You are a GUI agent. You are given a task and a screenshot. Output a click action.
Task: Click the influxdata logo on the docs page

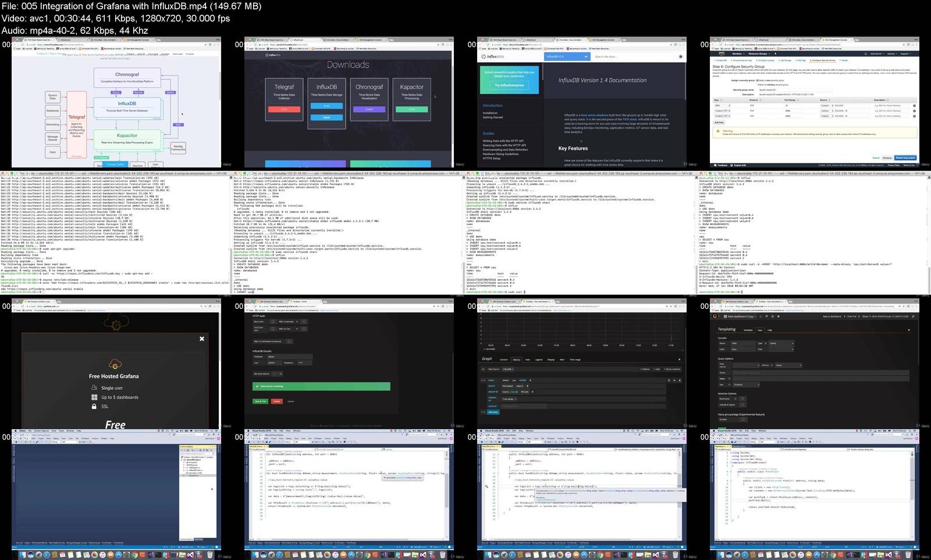point(492,56)
